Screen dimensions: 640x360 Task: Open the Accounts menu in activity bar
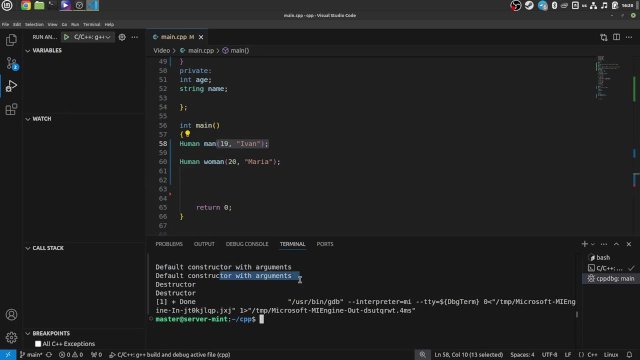pos(11,315)
